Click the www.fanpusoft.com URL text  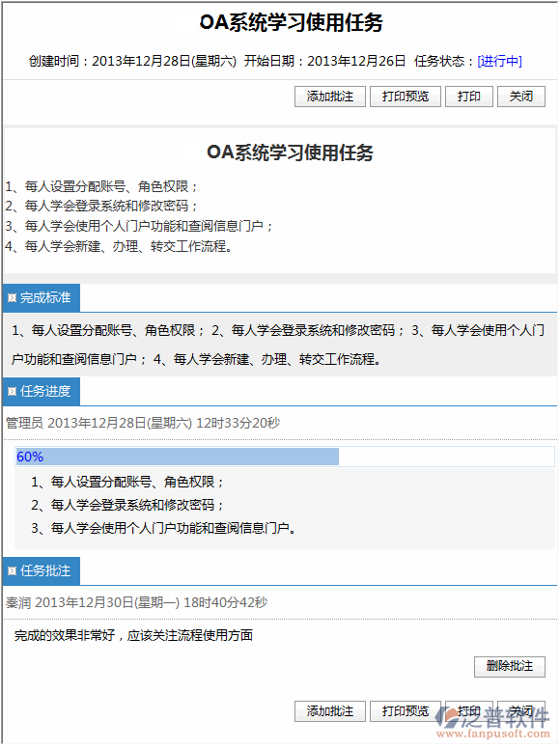pos(493,734)
